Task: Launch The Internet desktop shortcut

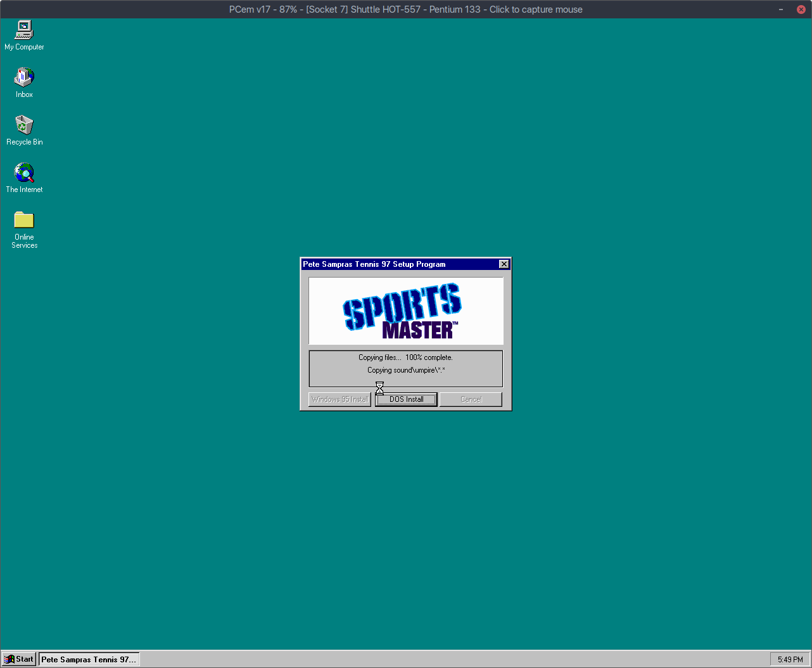Action: coord(24,172)
